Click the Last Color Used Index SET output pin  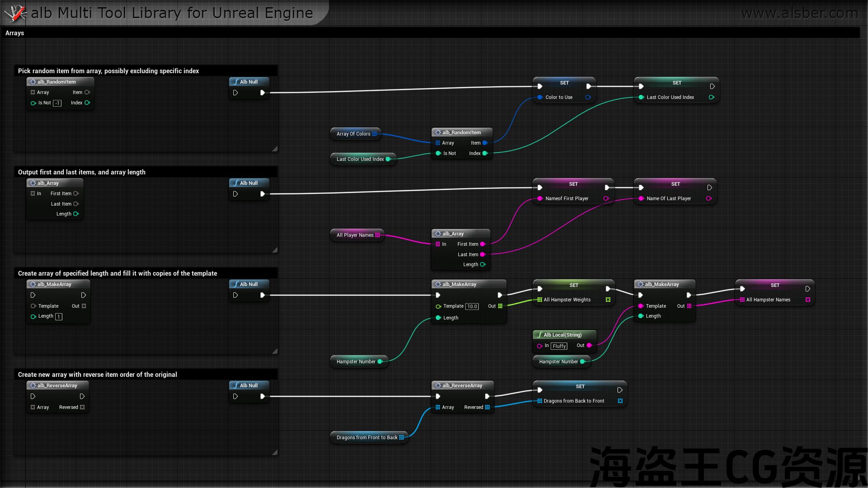pos(712,97)
